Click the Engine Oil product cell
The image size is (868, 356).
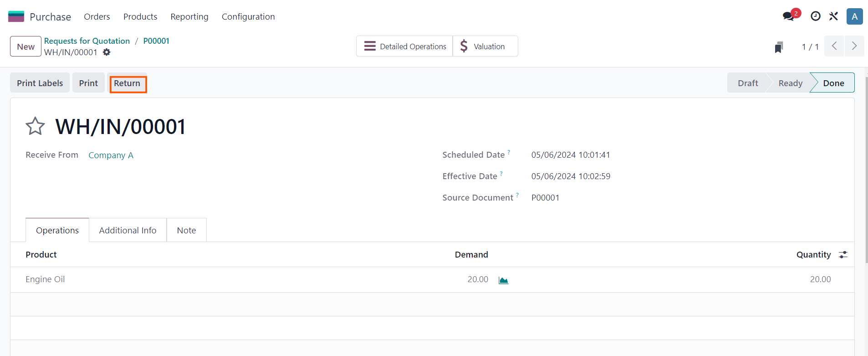45,279
